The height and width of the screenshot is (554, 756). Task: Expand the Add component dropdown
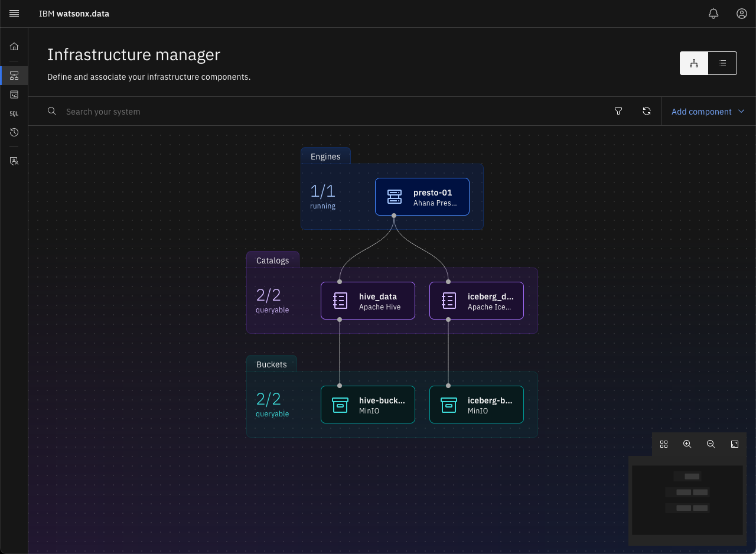coord(708,111)
